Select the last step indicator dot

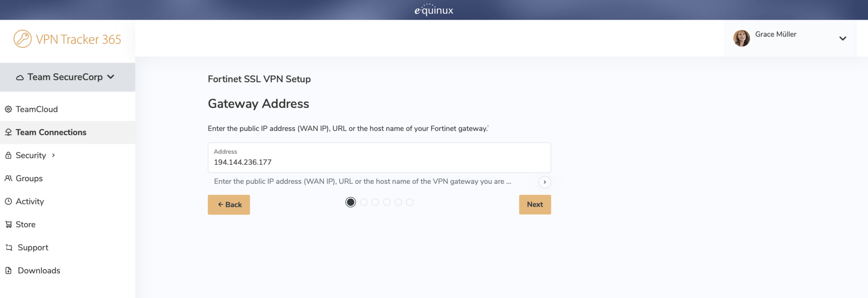pyautogui.click(x=410, y=202)
